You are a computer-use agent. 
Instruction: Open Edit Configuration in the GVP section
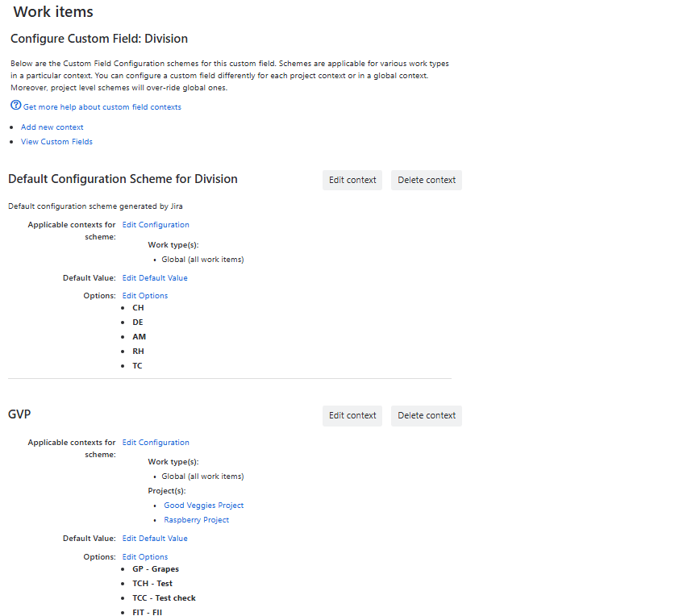[x=156, y=443]
